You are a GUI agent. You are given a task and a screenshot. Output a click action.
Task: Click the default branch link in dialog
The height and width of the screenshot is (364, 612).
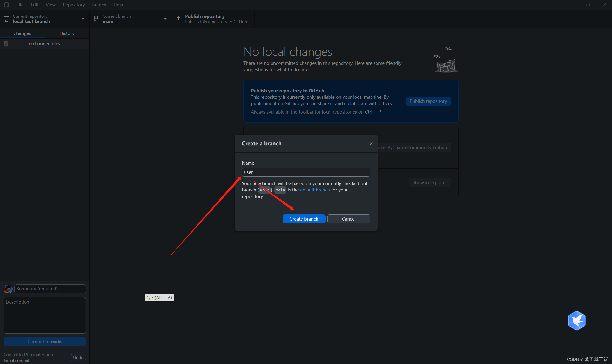tap(315, 189)
